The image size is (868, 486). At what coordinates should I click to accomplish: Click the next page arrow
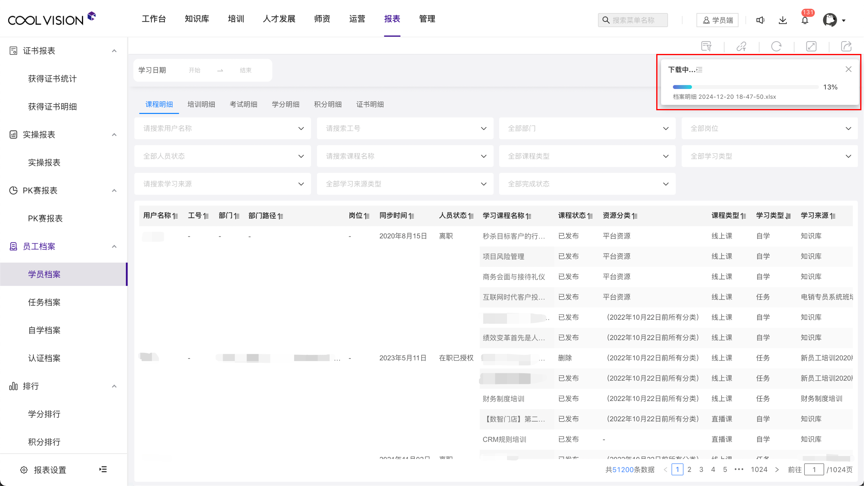click(777, 470)
